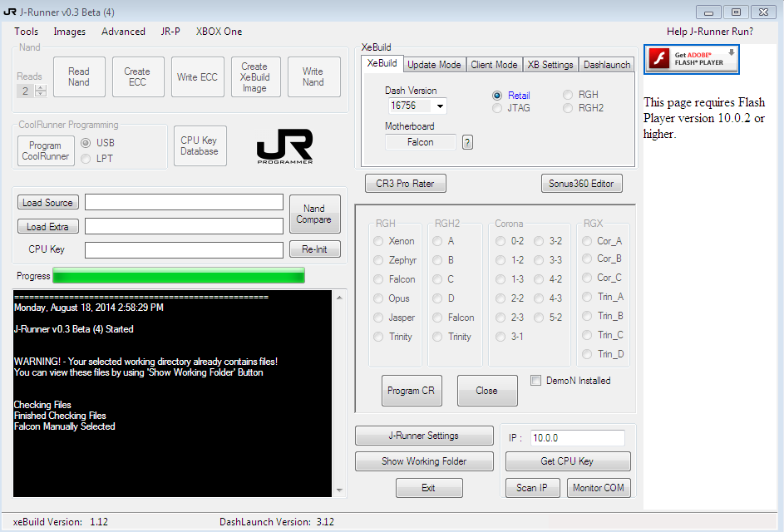This screenshot has height=532, width=784.
Task: Click the Monitor COM button
Action: [599, 488]
